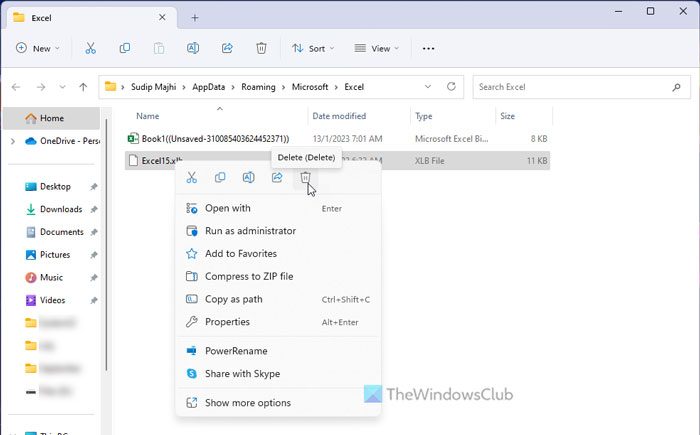
Task: Launch PowerRename from the context menu
Action: [278, 351]
